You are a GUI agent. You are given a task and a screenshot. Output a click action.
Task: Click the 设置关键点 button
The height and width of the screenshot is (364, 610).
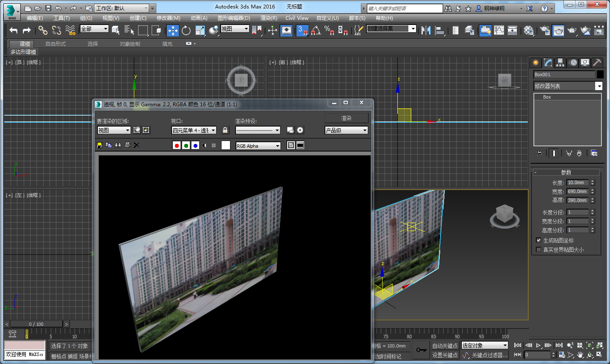[445, 355]
